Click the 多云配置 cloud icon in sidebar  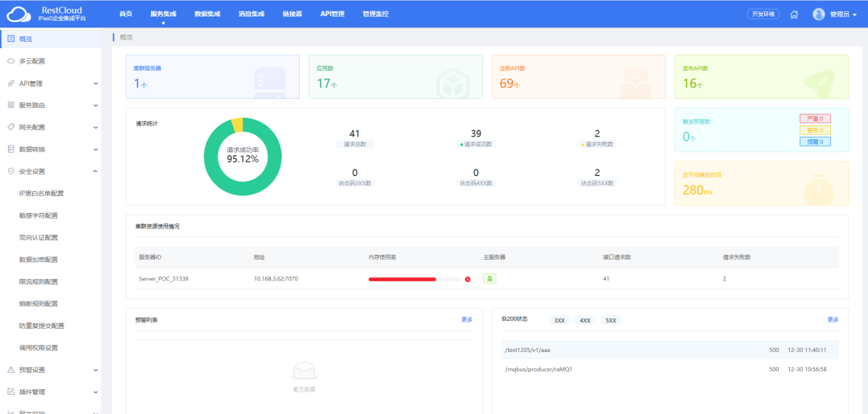pos(10,61)
